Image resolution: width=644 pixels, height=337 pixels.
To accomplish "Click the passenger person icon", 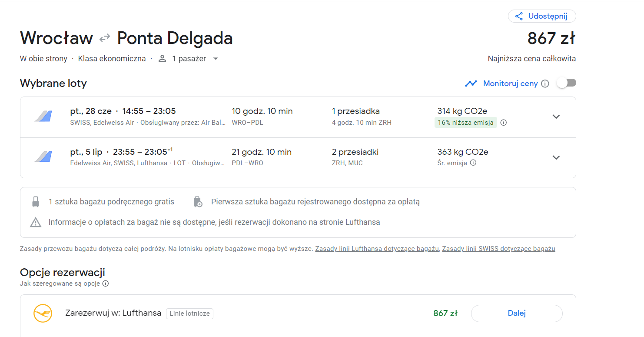I will click(162, 58).
